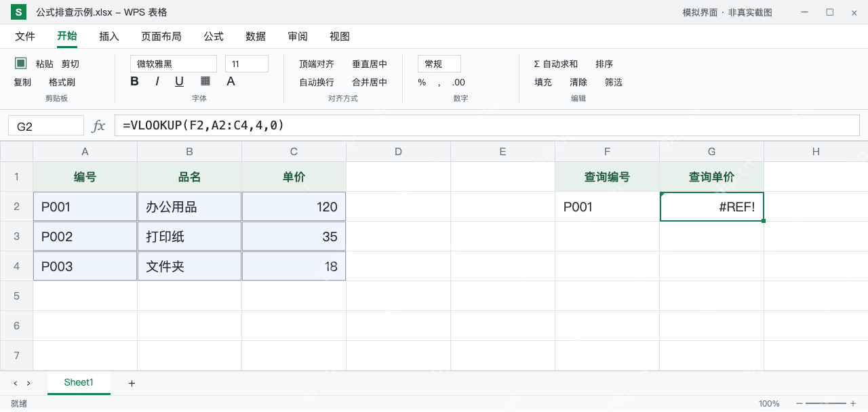The height and width of the screenshot is (412, 868).
Task: Open the 常规 number format box
Action: click(439, 64)
